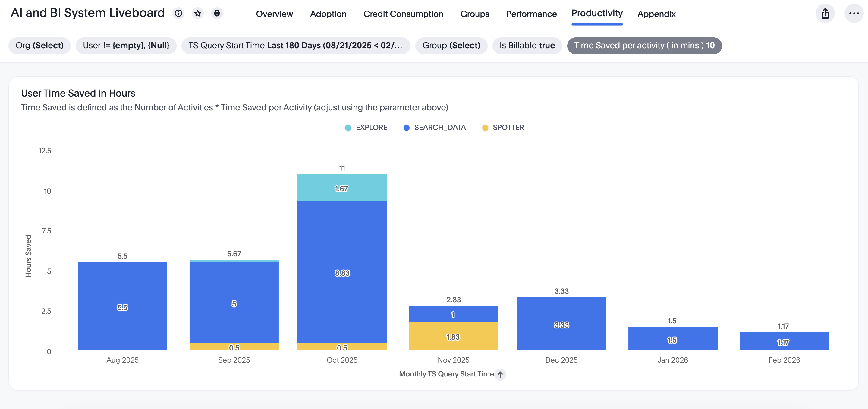The image size is (868, 409).
Task: Go to the Appendix tab
Action: (x=656, y=14)
